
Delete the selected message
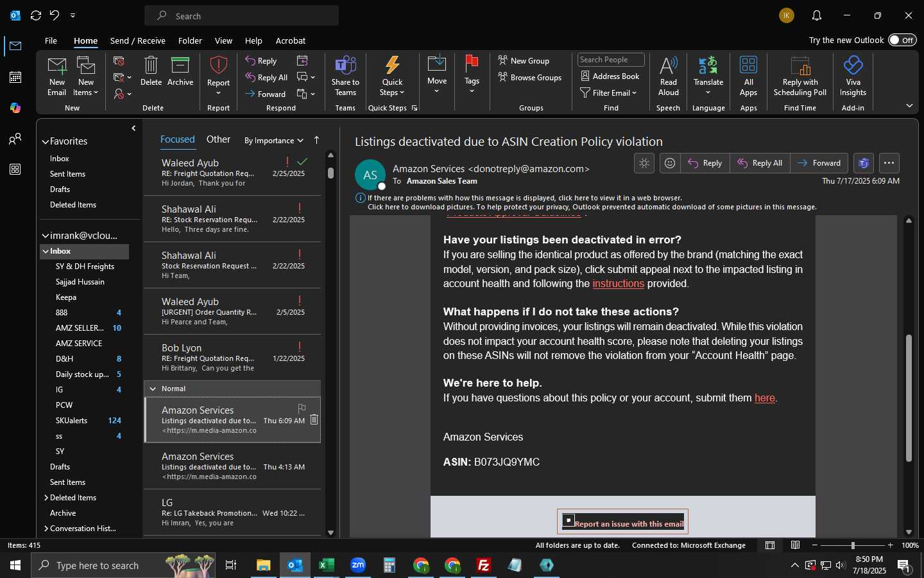pos(151,71)
